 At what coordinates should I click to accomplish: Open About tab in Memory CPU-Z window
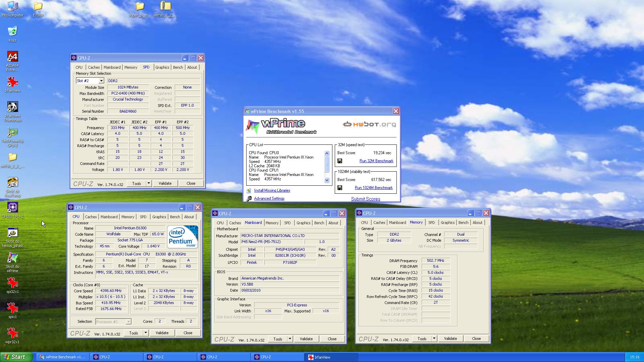click(x=477, y=223)
